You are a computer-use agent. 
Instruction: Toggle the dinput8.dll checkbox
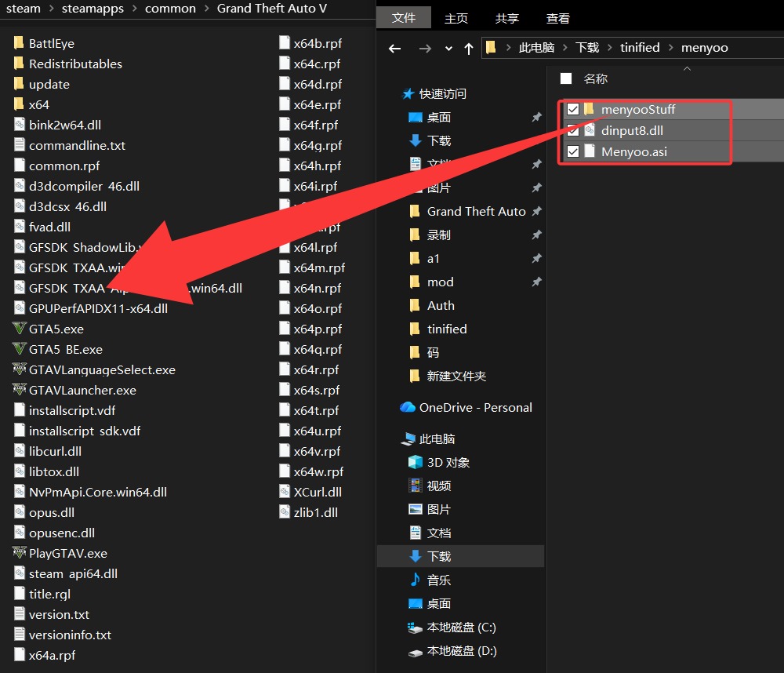click(x=573, y=131)
